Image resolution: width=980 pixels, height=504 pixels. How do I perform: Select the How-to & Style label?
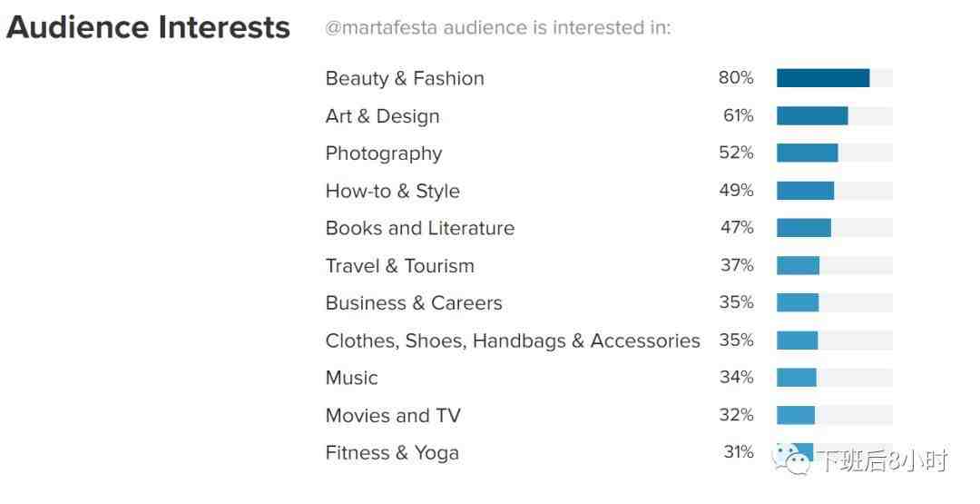[392, 191]
